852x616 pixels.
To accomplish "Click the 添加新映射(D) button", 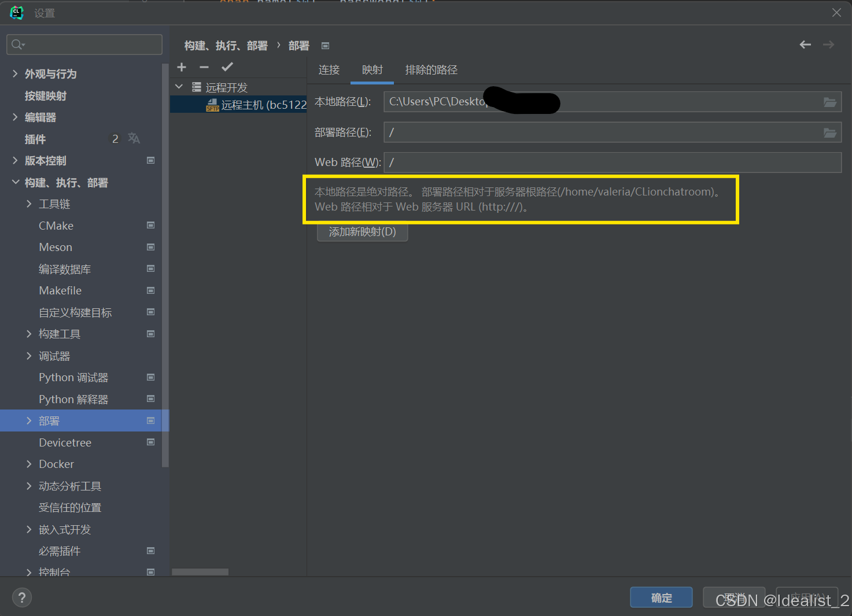I will point(363,232).
